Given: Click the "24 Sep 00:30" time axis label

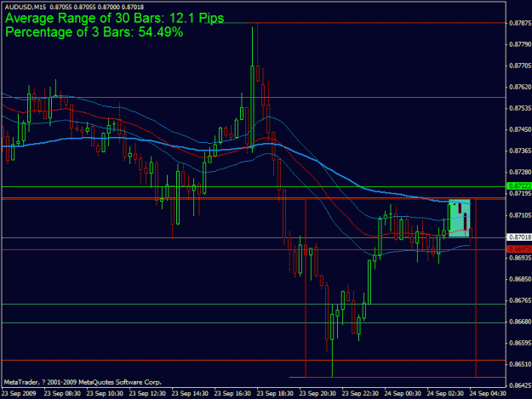Looking at the screenshot, I should (403, 394).
